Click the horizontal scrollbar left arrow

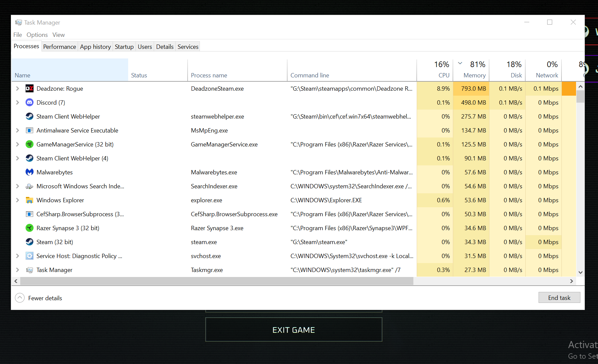click(x=16, y=281)
